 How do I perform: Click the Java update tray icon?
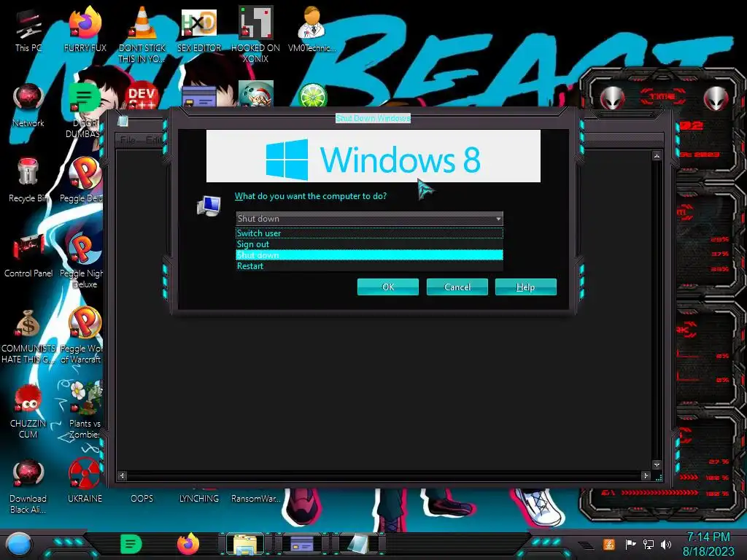(x=609, y=544)
